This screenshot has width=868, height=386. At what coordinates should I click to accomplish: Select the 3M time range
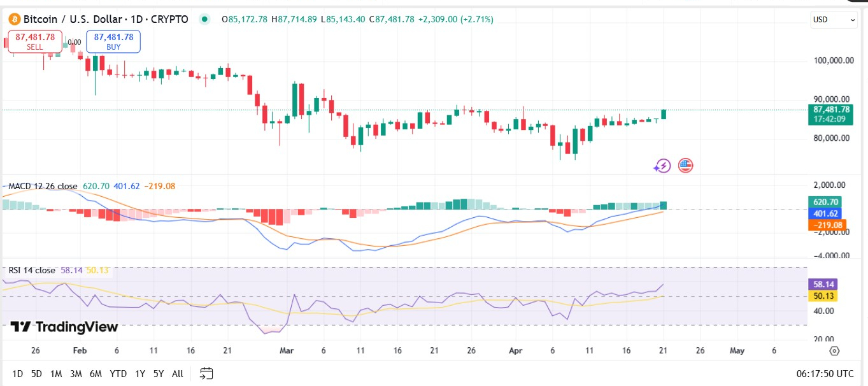pyautogui.click(x=76, y=374)
